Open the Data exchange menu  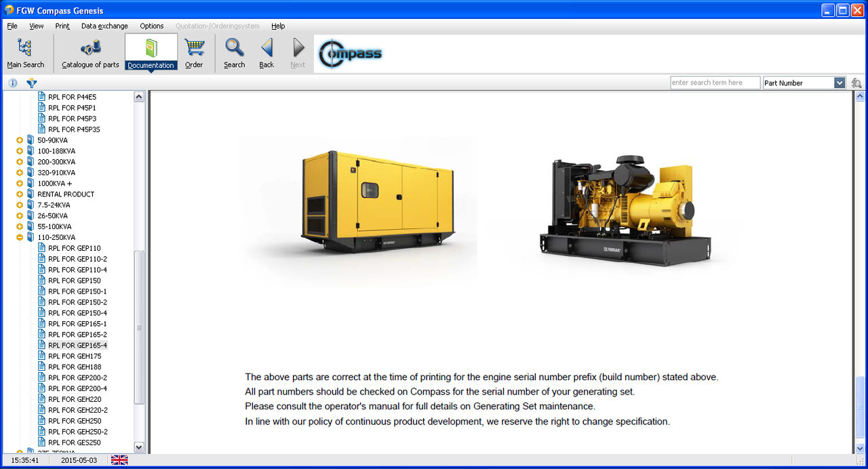104,26
